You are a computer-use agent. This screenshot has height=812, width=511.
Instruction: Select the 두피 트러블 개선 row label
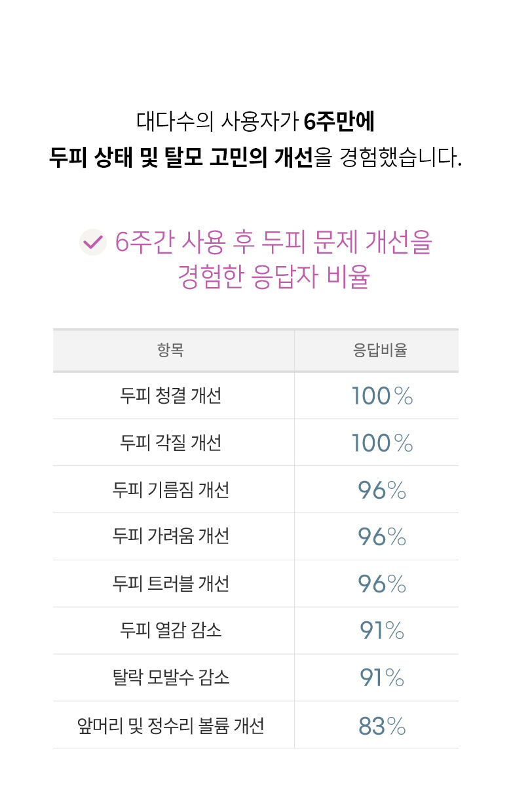pyautogui.click(x=170, y=584)
